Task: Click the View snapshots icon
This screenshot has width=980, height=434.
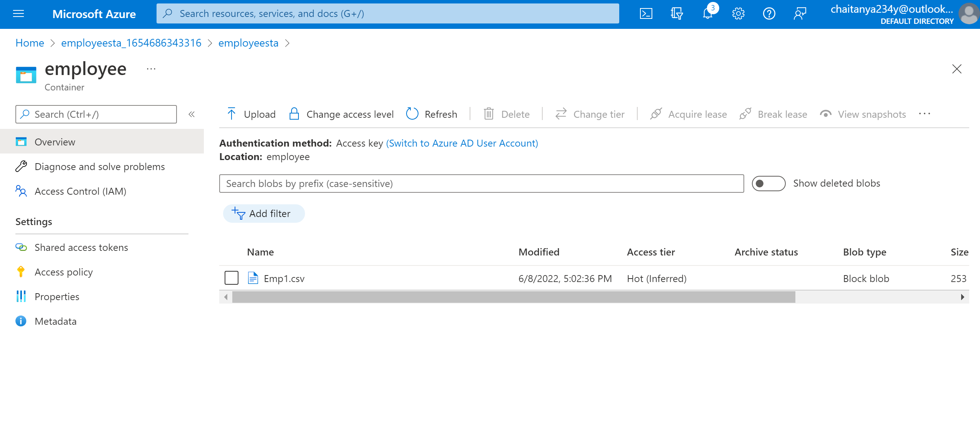Action: pyautogui.click(x=825, y=114)
